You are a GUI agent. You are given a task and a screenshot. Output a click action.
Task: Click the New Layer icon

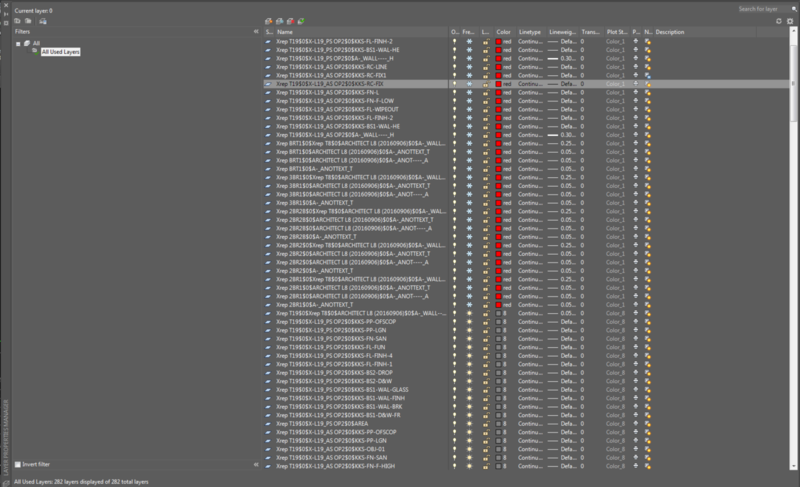pyautogui.click(x=269, y=21)
